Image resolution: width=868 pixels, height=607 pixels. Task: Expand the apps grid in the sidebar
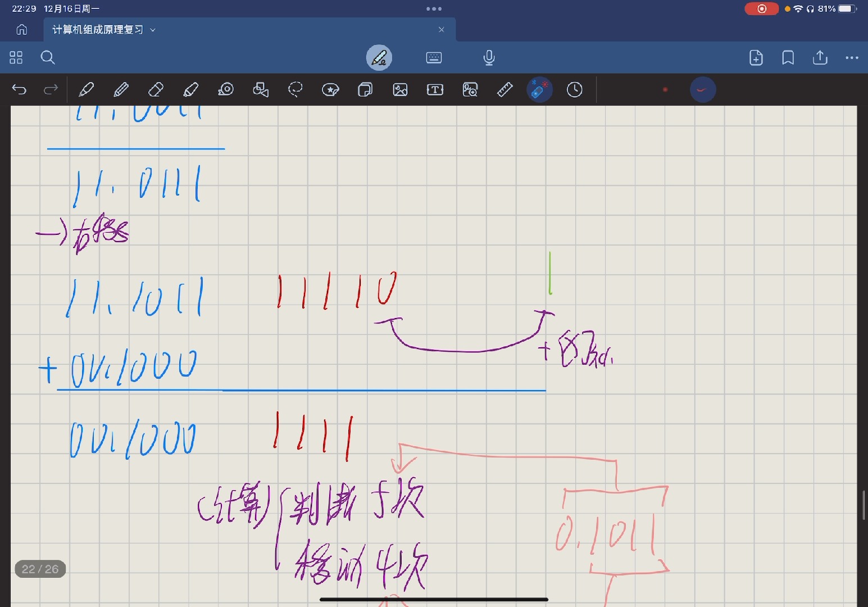[x=15, y=57]
